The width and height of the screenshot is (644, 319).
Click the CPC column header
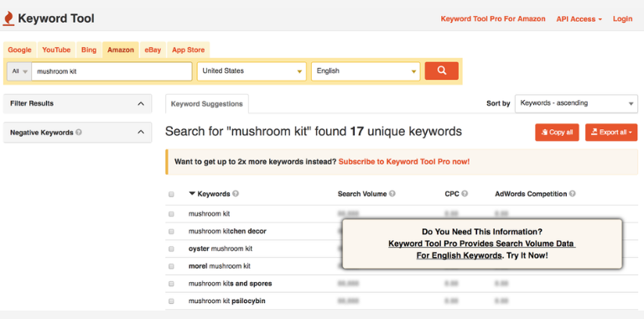coord(452,194)
